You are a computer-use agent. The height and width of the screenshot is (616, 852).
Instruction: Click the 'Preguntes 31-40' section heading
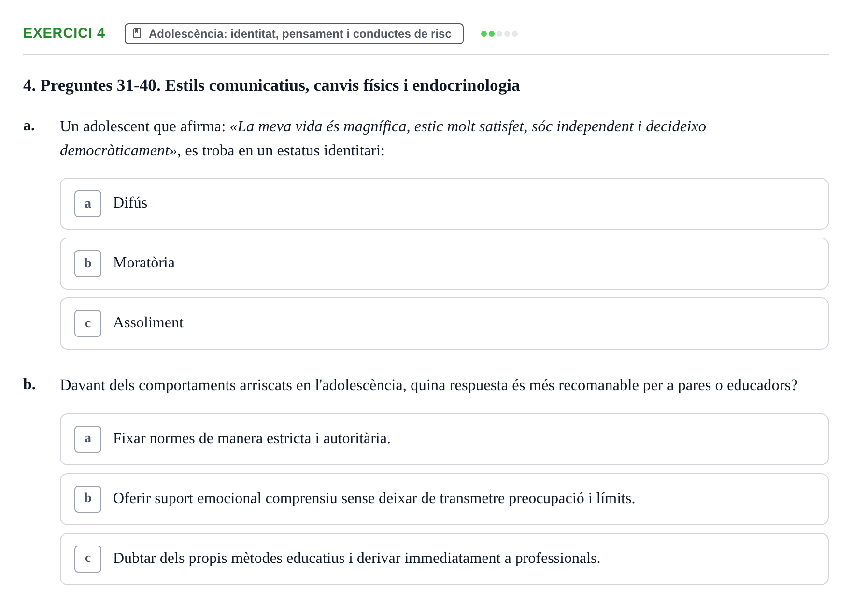click(271, 85)
